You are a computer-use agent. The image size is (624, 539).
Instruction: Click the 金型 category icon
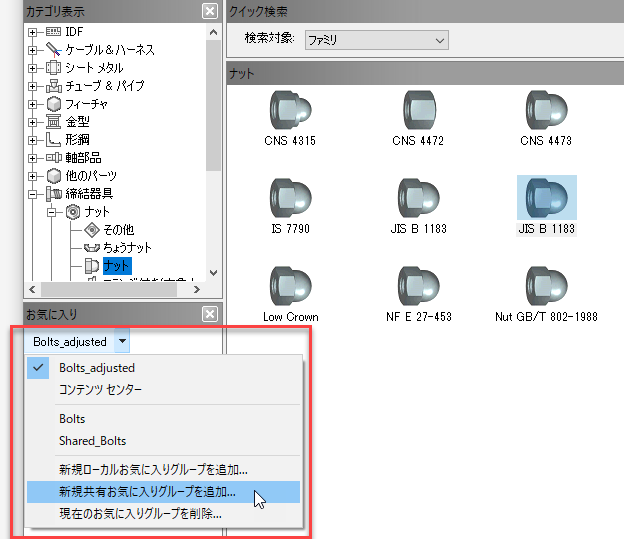coord(53,122)
